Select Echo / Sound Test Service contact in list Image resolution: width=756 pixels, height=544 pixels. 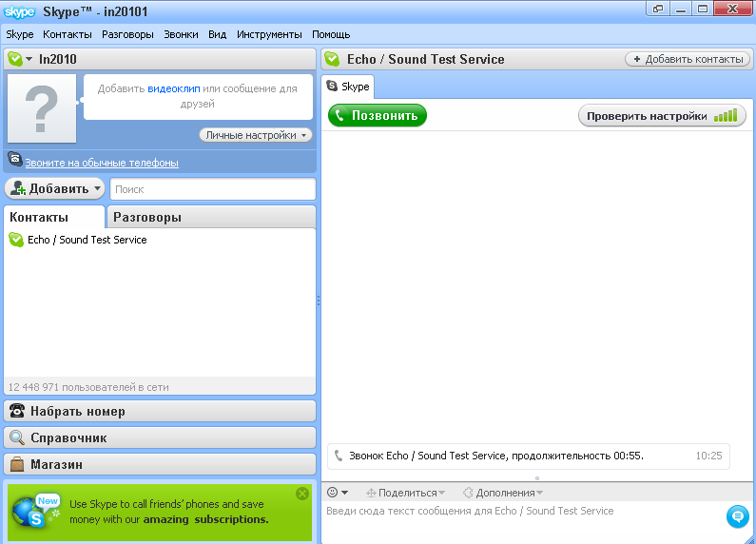[x=160, y=240]
